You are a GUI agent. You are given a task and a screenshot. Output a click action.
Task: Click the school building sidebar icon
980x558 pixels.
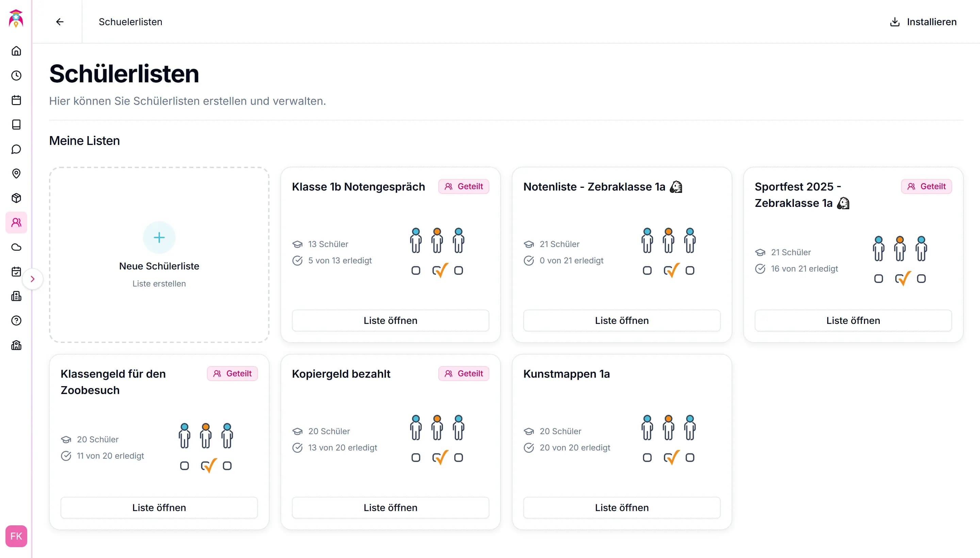[x=16, y=345]
